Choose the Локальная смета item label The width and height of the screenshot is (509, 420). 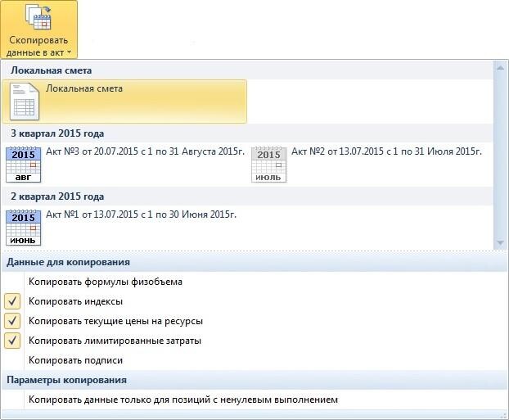84,88
